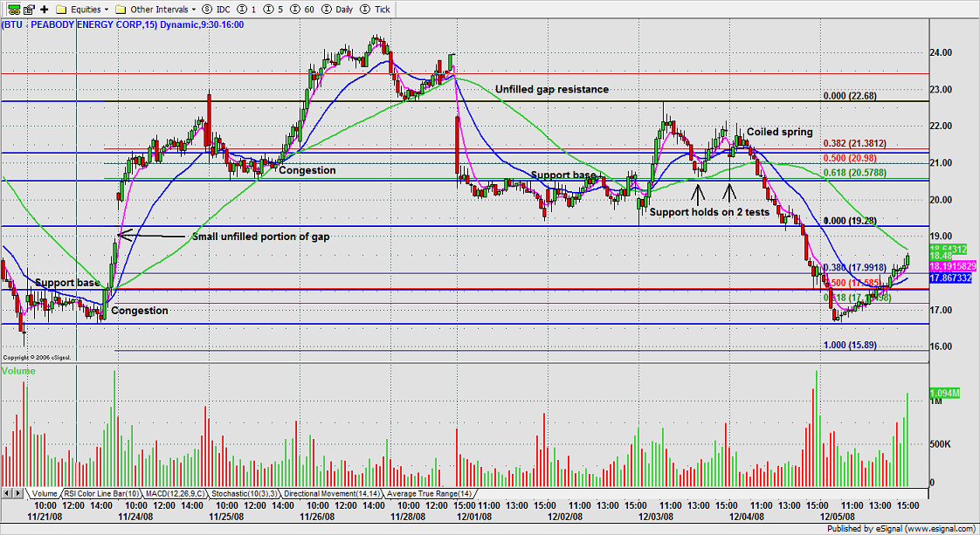The width and height of the screenshot is (980, 535).
Task: Click the 16.00 price axis label
Action: pos(941,346)
